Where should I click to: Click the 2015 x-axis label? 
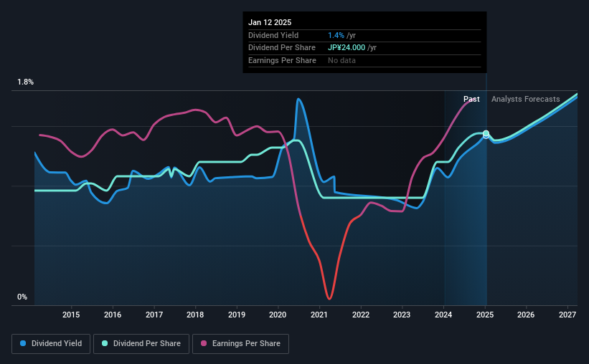pos(71,315)
